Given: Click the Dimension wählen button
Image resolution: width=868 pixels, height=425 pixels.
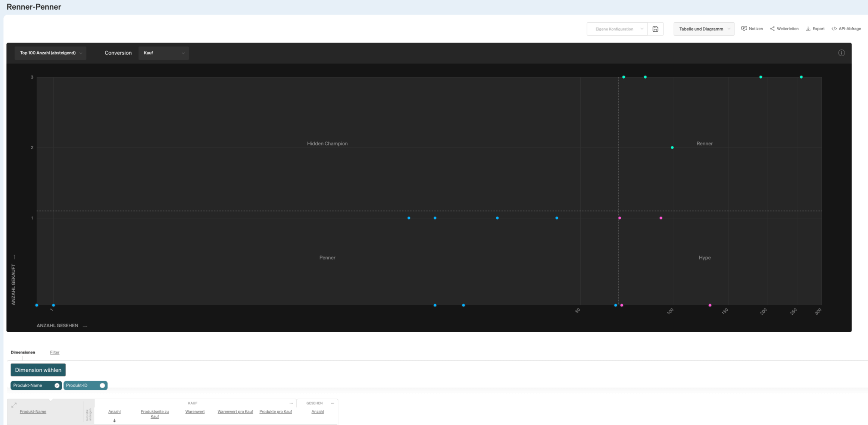Looking at the screenshot, I should [38, 370].
